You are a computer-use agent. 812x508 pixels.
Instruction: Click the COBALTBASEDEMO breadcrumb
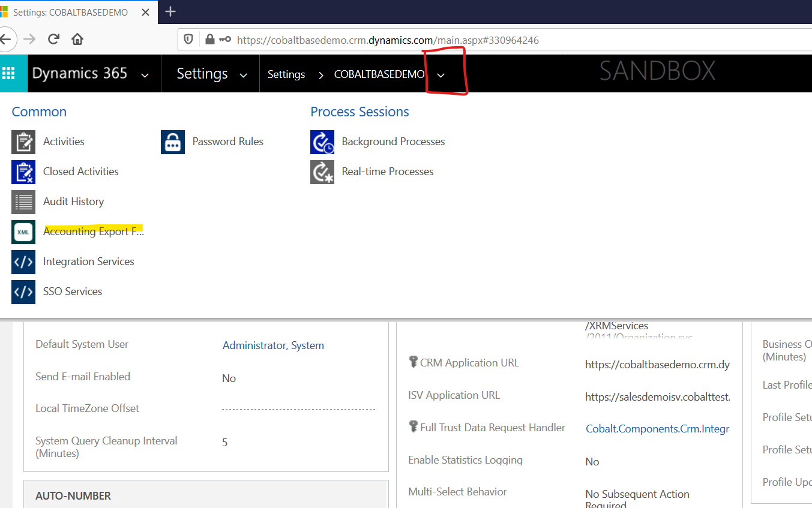pos(379,74)
